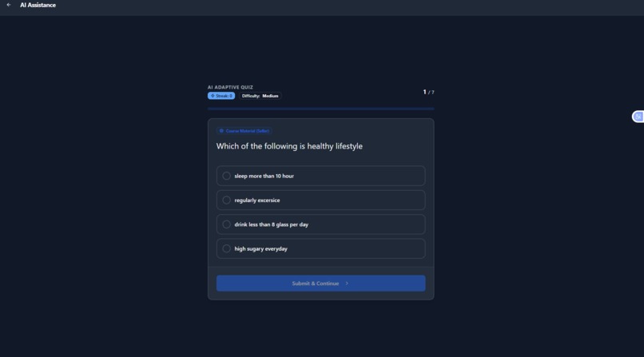Click the question text about healthy lifestyle
The image size is (644, 357).
coord(289,146)
